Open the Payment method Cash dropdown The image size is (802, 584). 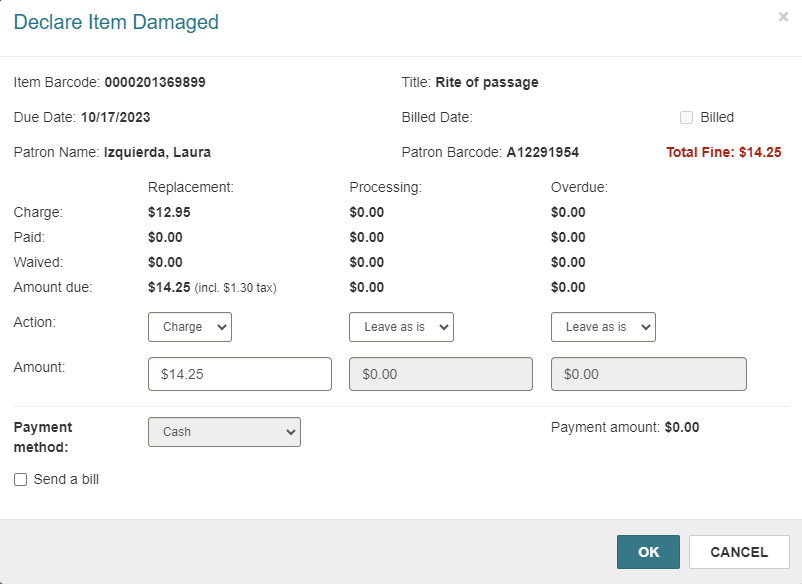click(225, 432)
